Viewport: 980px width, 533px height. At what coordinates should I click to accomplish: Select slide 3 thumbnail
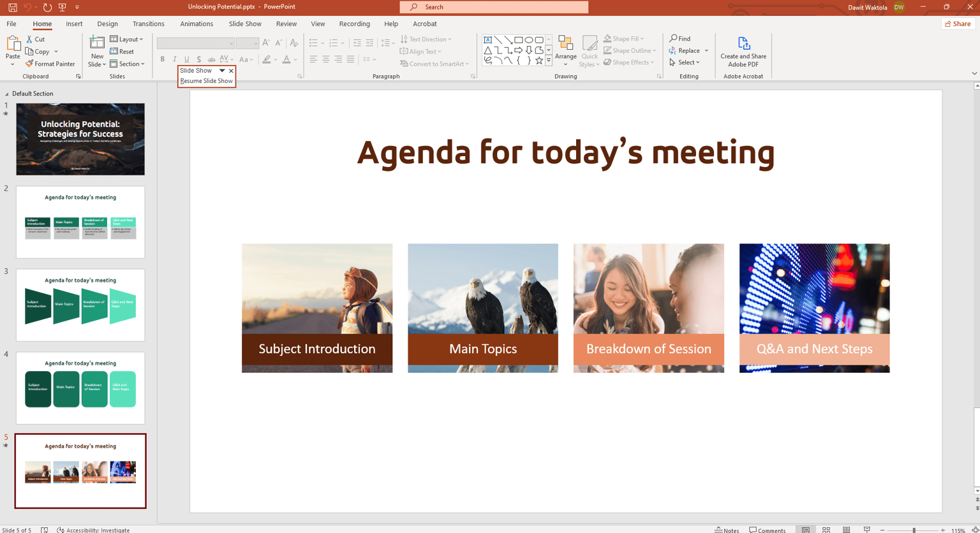(80, 305)
